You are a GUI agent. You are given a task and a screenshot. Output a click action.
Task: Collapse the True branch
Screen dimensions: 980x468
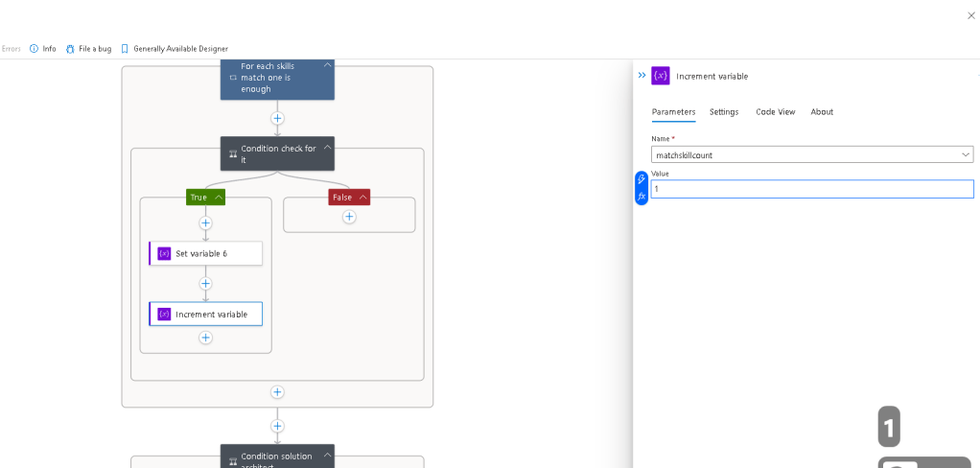(219, 198)
